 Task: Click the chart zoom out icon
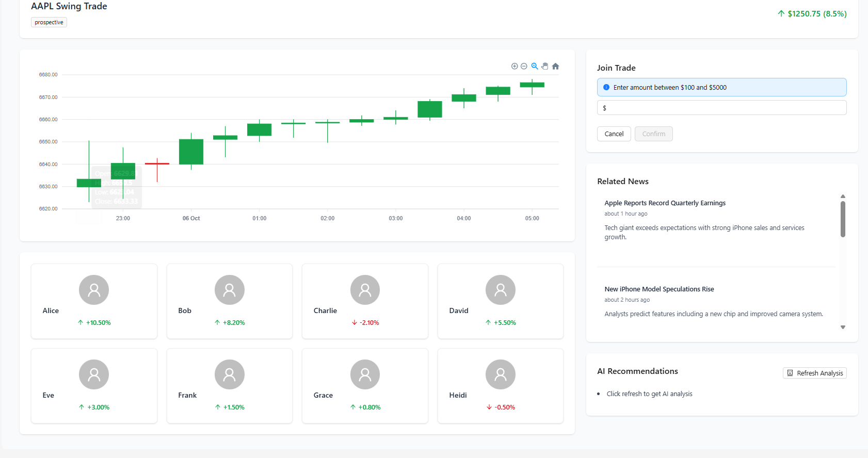524,66
